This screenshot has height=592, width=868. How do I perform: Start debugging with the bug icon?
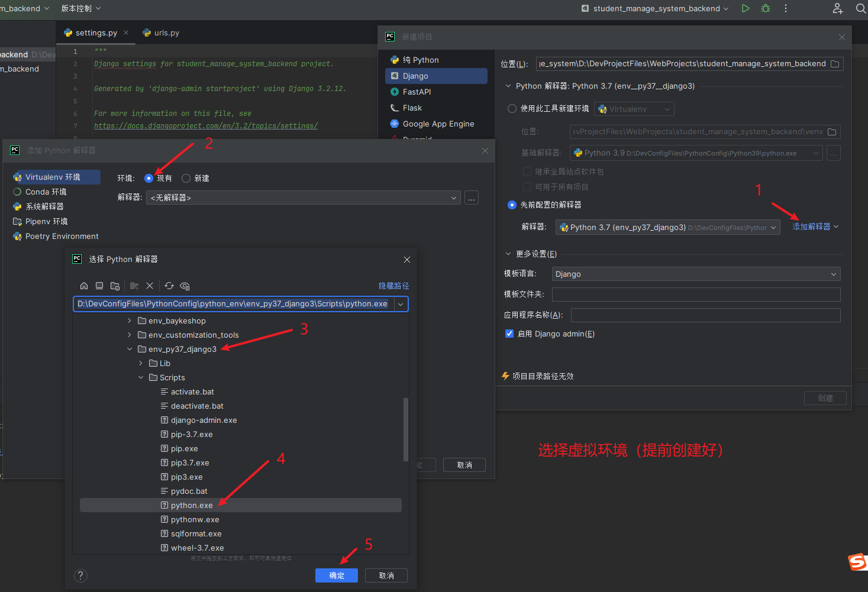(x=766, y=8)
